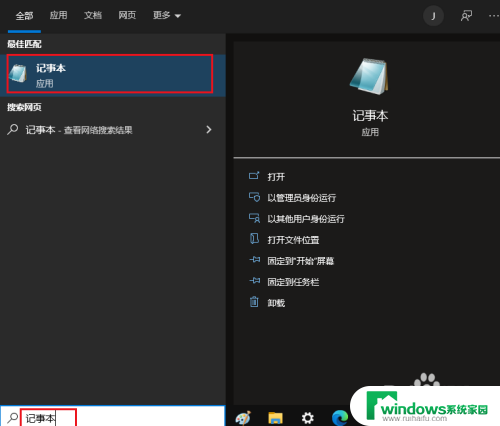Viewport: 500px width, 426px height.
Task: Expand web search result chevron arrow
Action: 209,130
